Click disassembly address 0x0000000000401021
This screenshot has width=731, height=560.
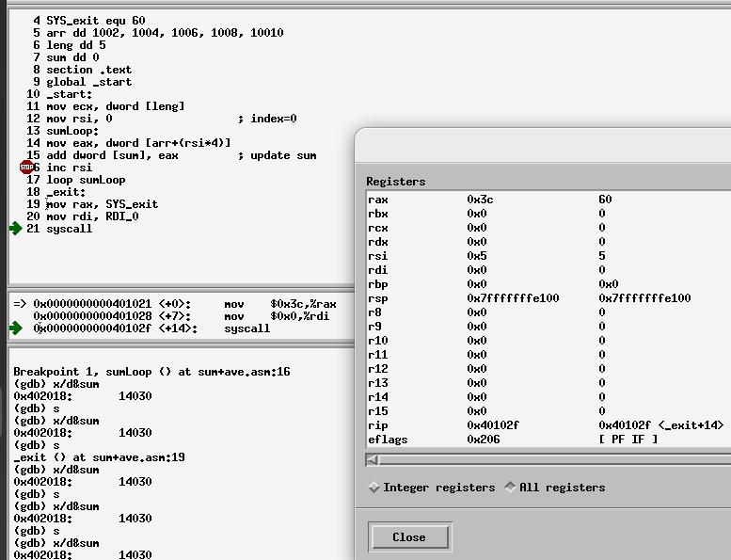click(x=92, y=304)
